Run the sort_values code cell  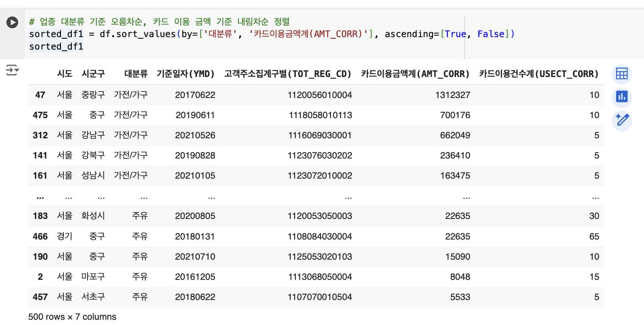13,22
